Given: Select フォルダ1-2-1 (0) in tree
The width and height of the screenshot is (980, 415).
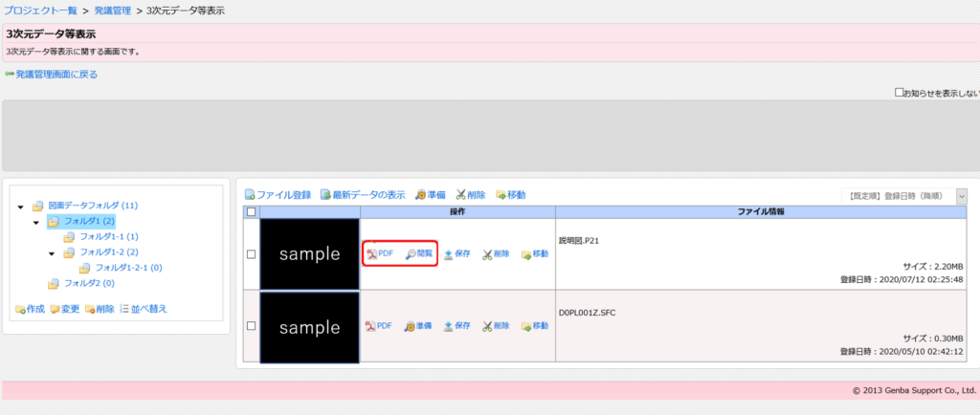Looking at the screenshot, I should tap(129, 268).
